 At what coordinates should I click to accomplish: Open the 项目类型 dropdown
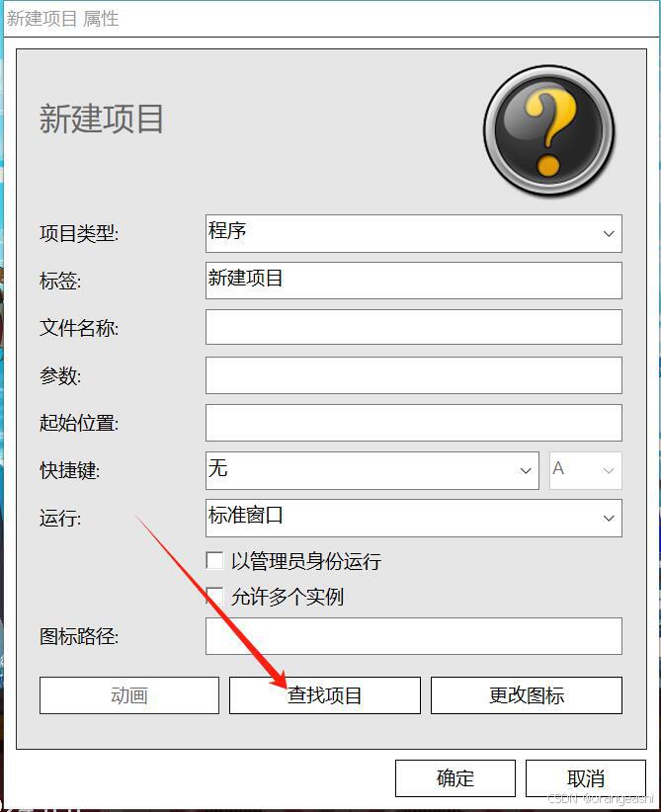(413, 233)
